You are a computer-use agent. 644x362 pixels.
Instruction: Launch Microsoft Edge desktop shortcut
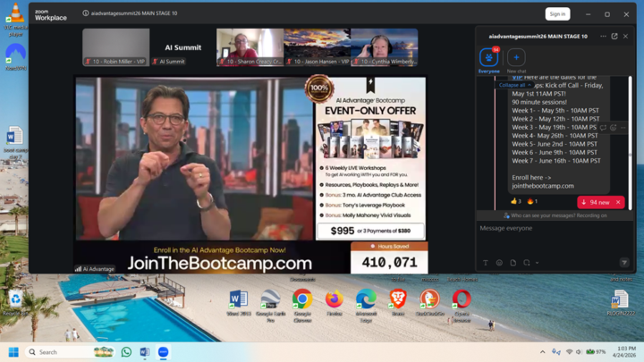[x=366, y=306]
